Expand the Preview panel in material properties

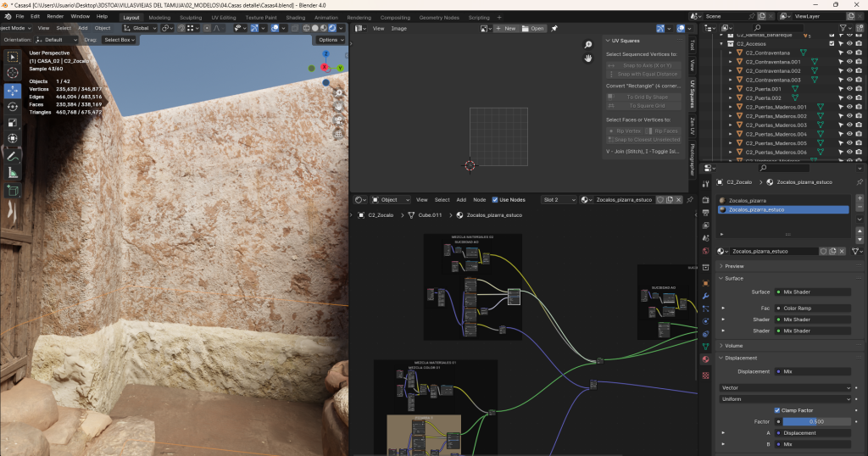tap(733, 266)
